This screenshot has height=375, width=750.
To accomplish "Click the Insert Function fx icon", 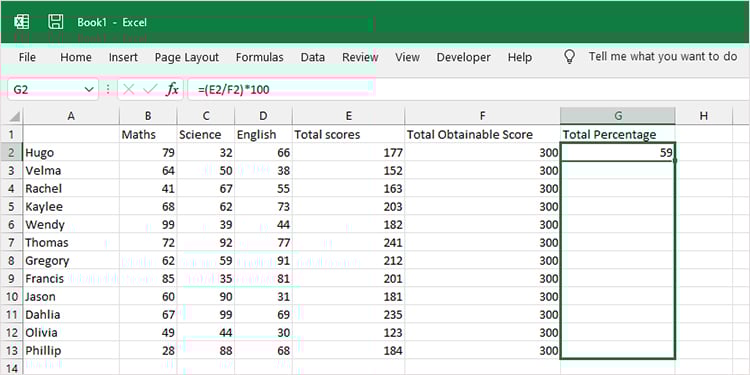I will 172,89.
